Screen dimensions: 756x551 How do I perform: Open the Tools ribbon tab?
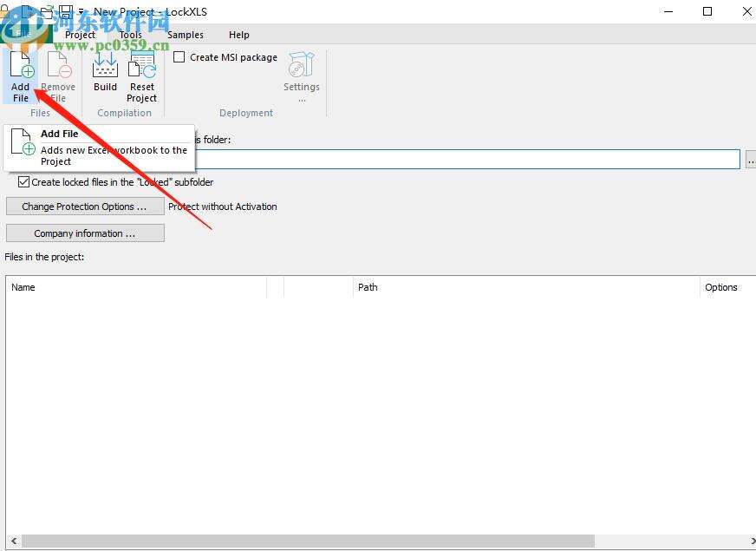pos(131,35)
